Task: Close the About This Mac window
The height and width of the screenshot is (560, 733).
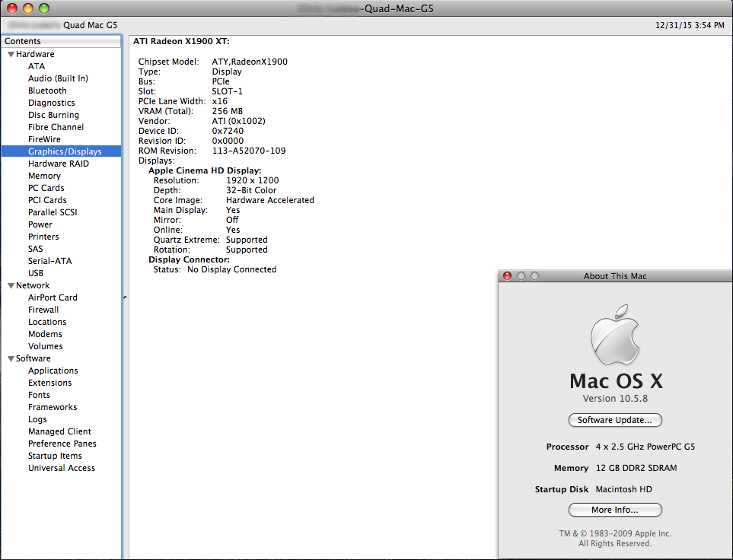Action: [x=507, y=275]
